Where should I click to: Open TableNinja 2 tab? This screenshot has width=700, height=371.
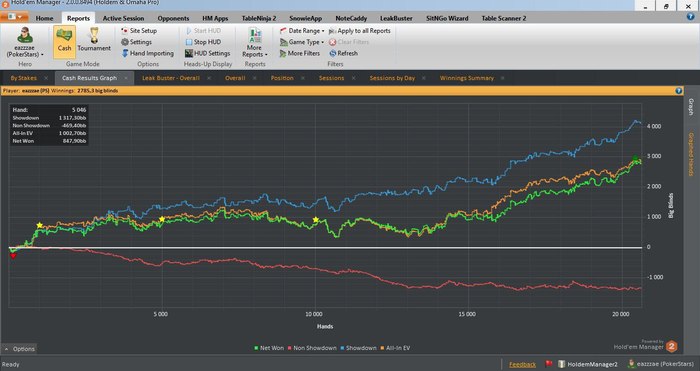(259, 18)
